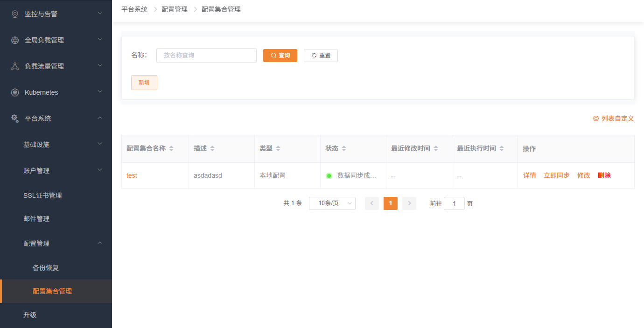This screenshot has height=328, width=644.
Task: Sort by 配置集合名称 column arrows
Action: [x=171, y=148]
